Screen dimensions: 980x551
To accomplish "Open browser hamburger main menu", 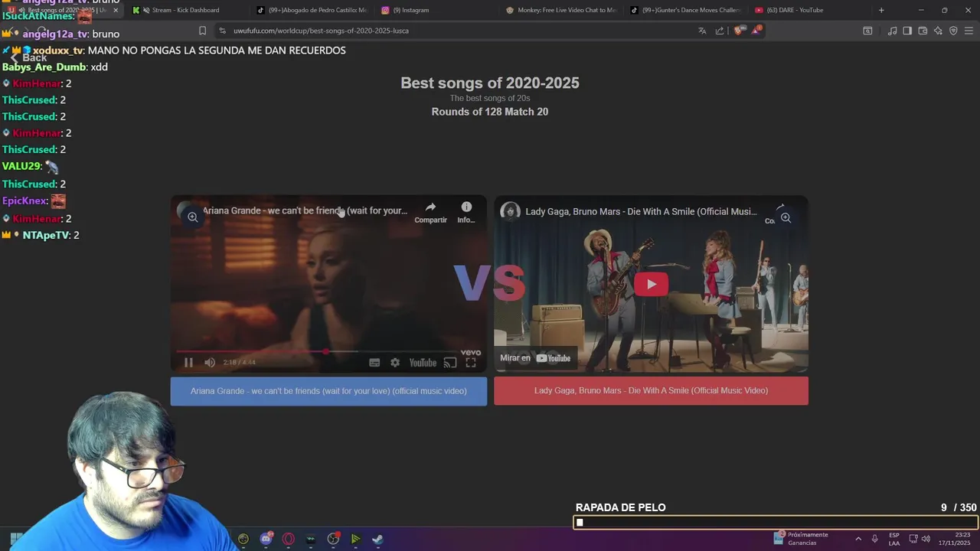I will tap(969, 31).
